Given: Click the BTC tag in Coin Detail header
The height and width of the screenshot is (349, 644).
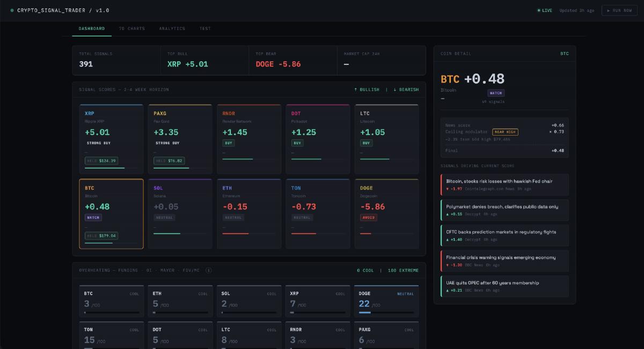Looking at the screenshot, I should click(565, 54).
